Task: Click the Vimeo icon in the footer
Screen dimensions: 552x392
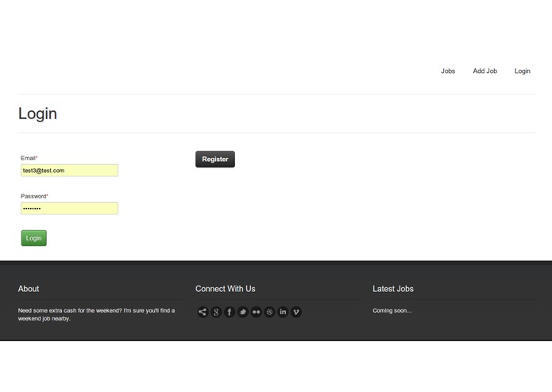Action: click(296, 312)
